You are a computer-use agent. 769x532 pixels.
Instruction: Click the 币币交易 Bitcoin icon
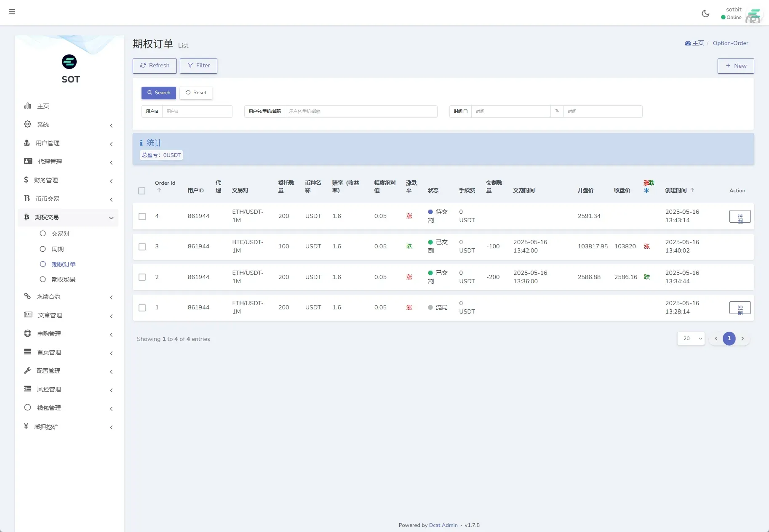[x=27, y=198]
